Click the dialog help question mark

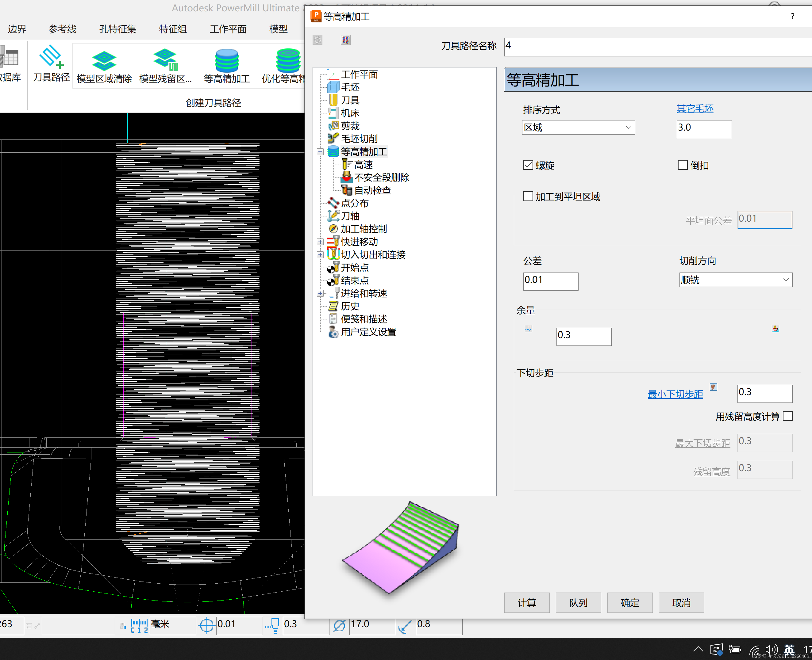click(793, 16)
